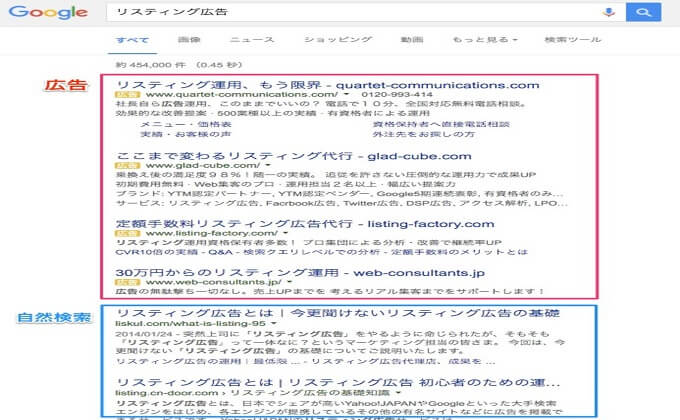680x420 pixels.
Task: Click the メニュー・価格表 sitelink
Action: click(186, 125)
